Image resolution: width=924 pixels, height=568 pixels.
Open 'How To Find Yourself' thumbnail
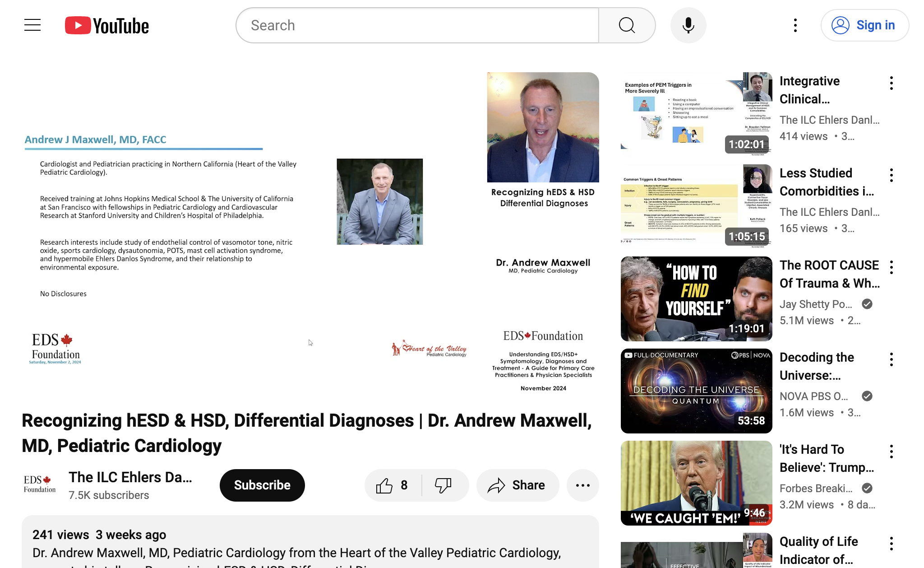696,298
